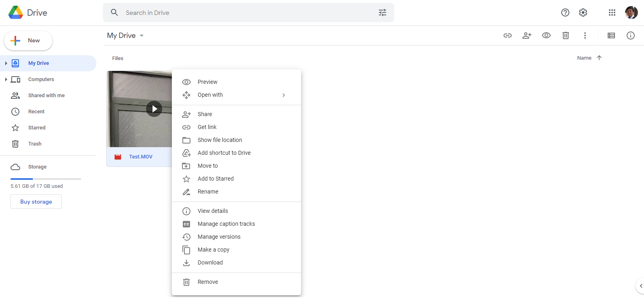Click the 5.61 GB of 17 GB used text

pos(37,186)
